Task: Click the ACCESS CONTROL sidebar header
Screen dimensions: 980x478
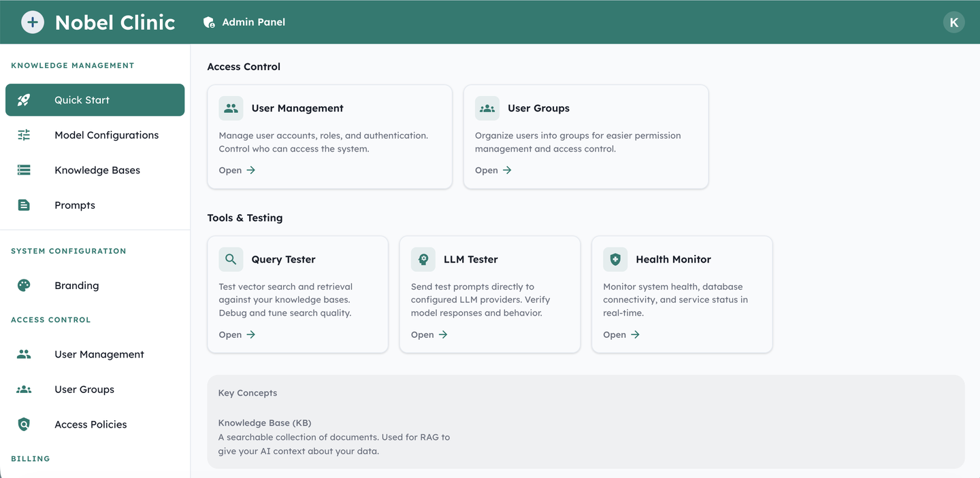Action: coord(51,320)
